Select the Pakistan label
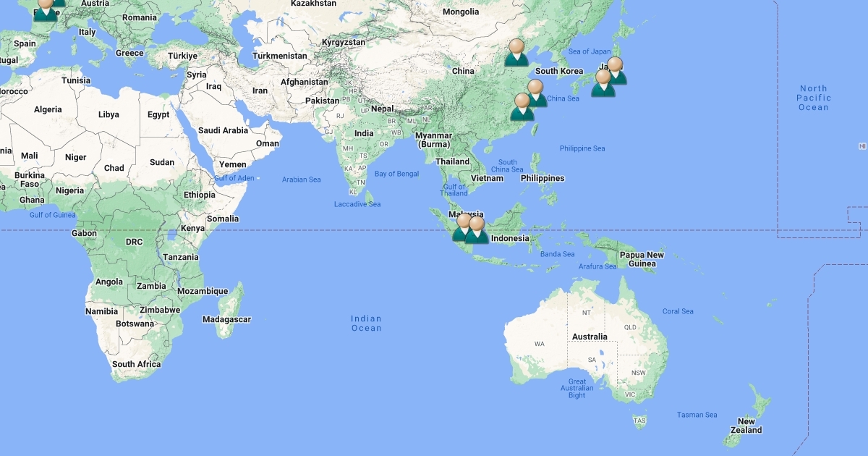The height and width of the screenshot is (456, 868). coord(322,101)
